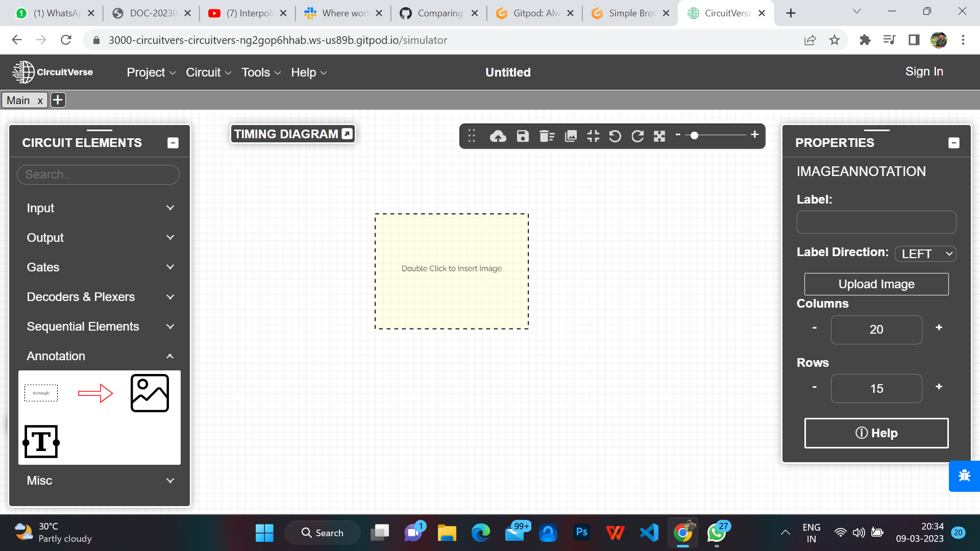This screenshot has height=551, width=980.
Task: Collapse the Circuit Elements panel
Action: click(173, 143)
